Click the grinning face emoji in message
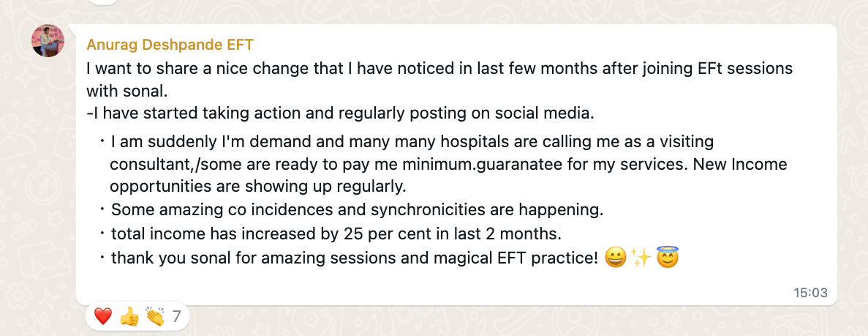This screenshot has width=868, height=336. coord(616,258)
